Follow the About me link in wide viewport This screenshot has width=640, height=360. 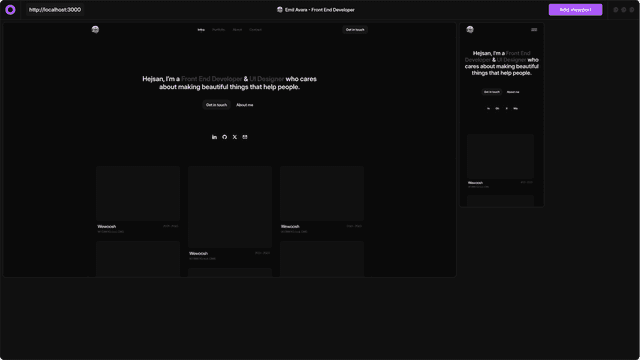click(x=244, y=105)
